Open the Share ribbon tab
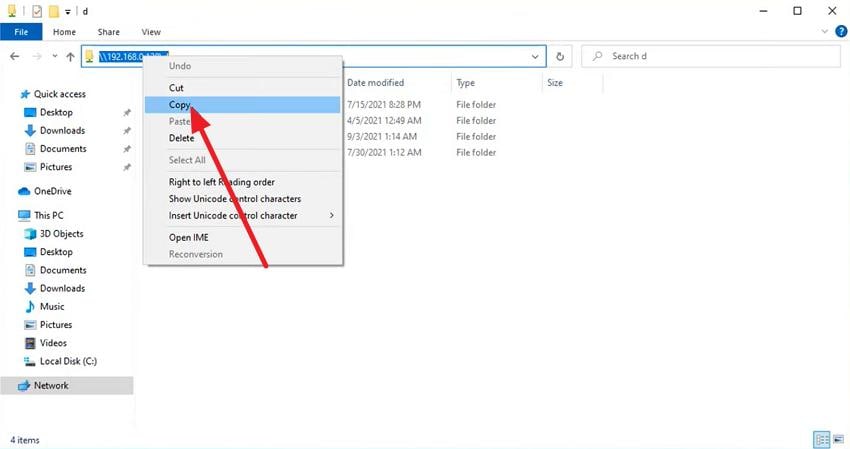The width and height of the screenshot is (850, 449). point(108,32)
